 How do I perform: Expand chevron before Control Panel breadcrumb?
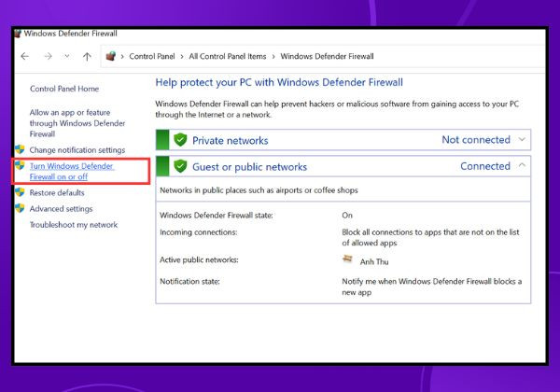pos(122,56)
